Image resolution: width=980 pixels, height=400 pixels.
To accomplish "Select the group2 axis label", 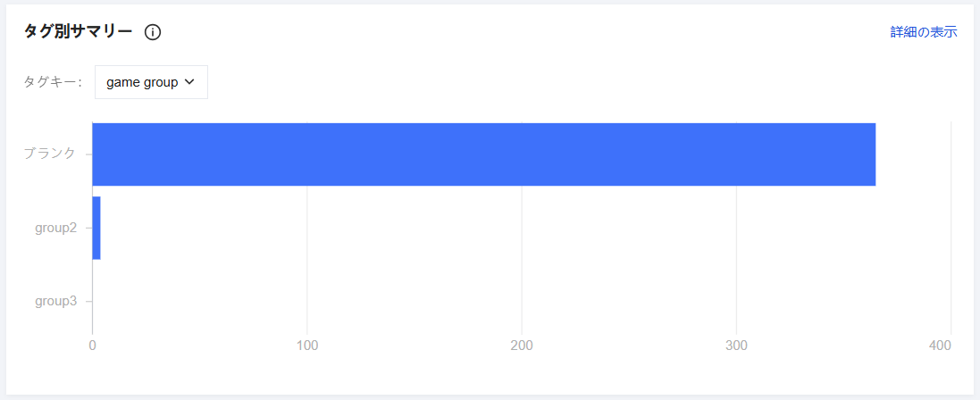I will (x=55, y=228).
